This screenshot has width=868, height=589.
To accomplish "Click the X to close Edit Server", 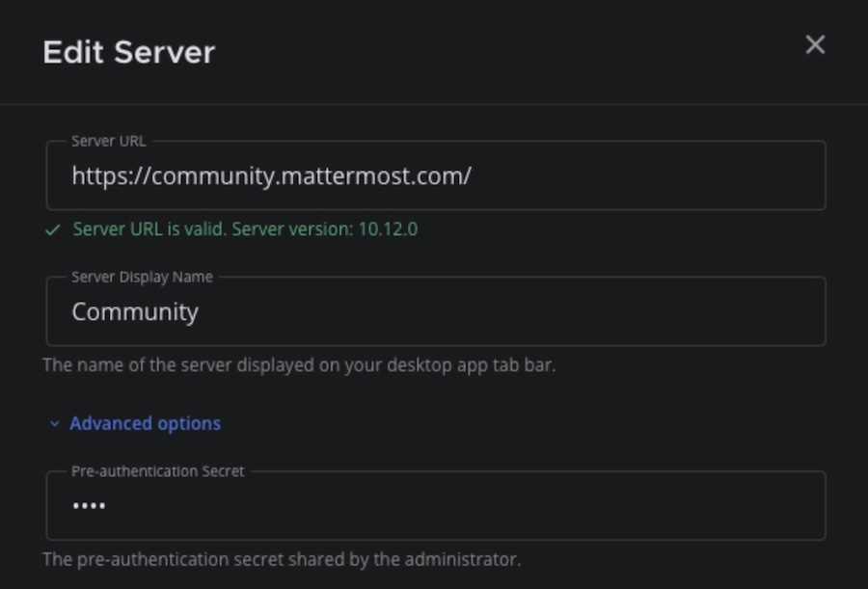I will click(817, 44).
